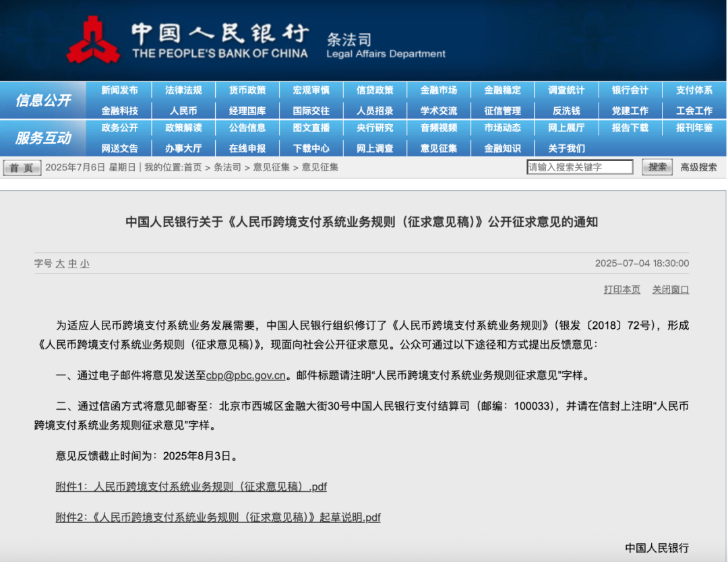
Task: Select 报刊年鉴 navigation link
Action: tap(694, 127)
